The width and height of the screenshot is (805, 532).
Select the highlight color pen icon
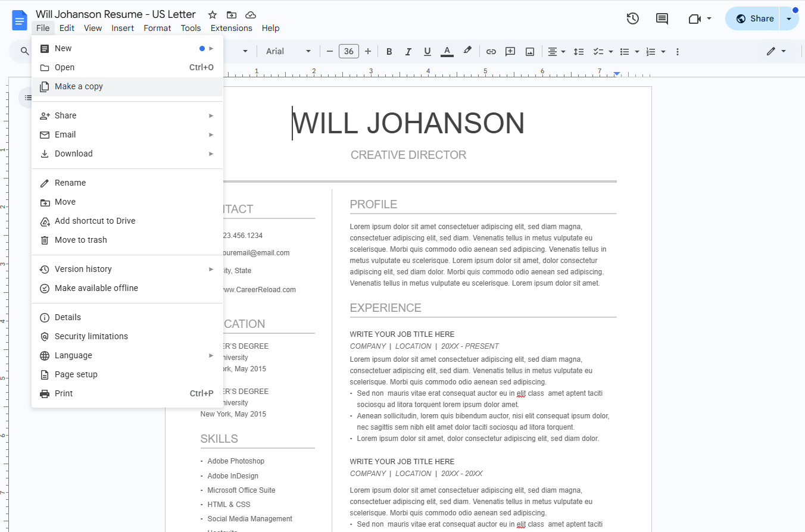(467, 51)
